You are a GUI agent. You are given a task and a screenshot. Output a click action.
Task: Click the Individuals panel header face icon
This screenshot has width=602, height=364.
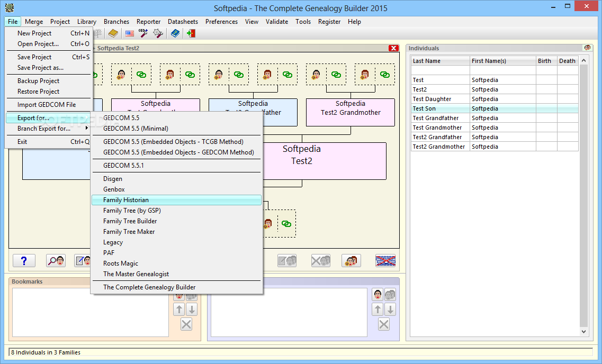[587, 48]
